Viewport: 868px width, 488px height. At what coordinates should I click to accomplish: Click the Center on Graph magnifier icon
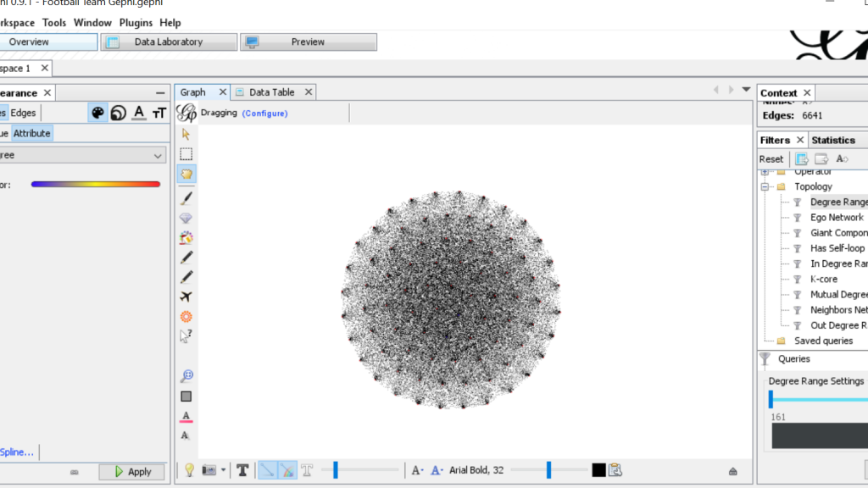tap(186, 376)
